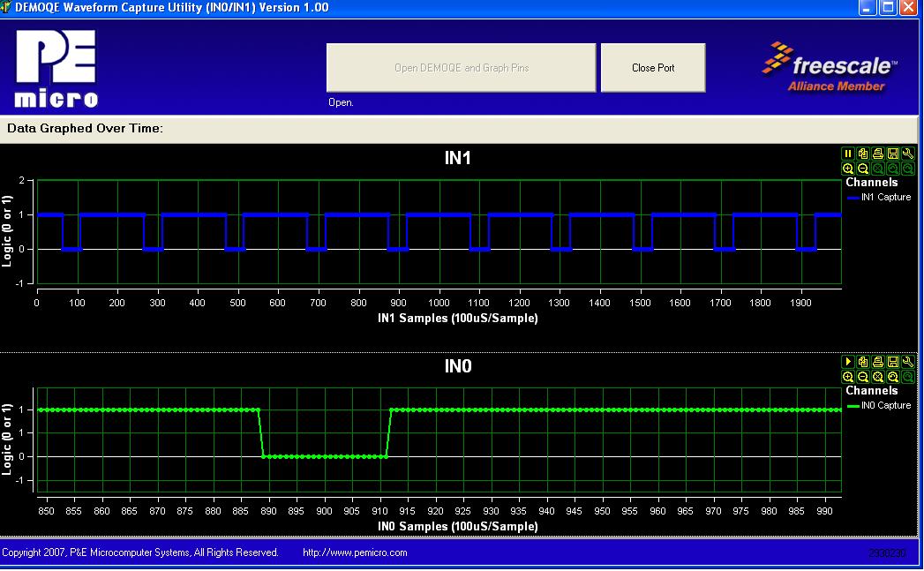Open IN0 graph settings wrench
Viewport: 924px width, 571px height.
click(x=908, y=362)
